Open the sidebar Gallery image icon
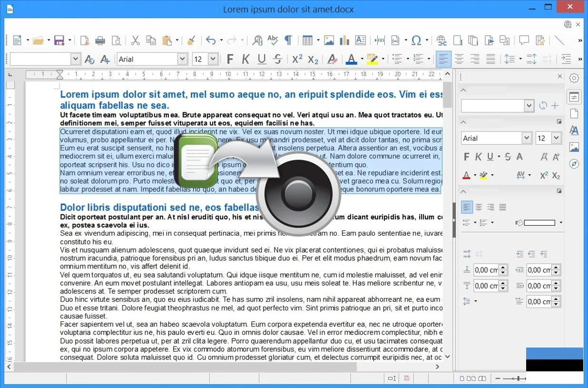Screen dimensions: 588x388 click(x=574, y=147)
